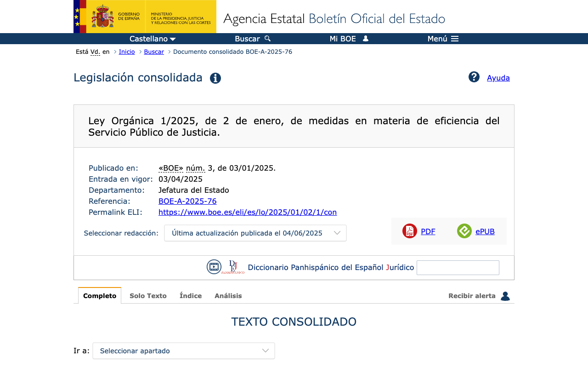Switch to the Índice tab

[x=191, y=296]
